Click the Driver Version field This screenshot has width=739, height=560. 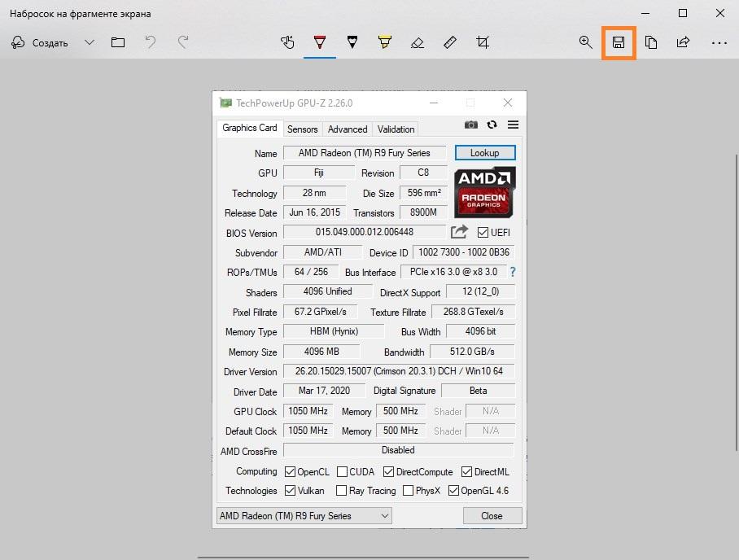[399, 371]
